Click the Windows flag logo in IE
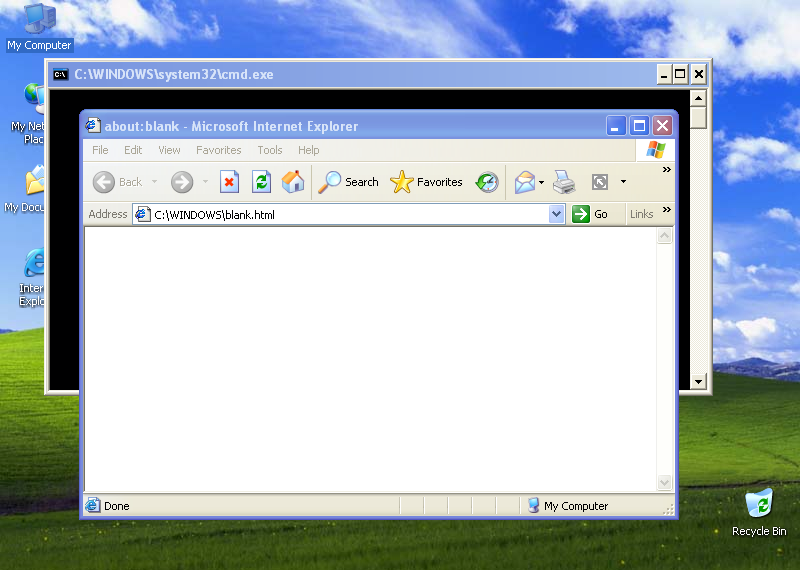The image size is (800, 570). [656, 150]
